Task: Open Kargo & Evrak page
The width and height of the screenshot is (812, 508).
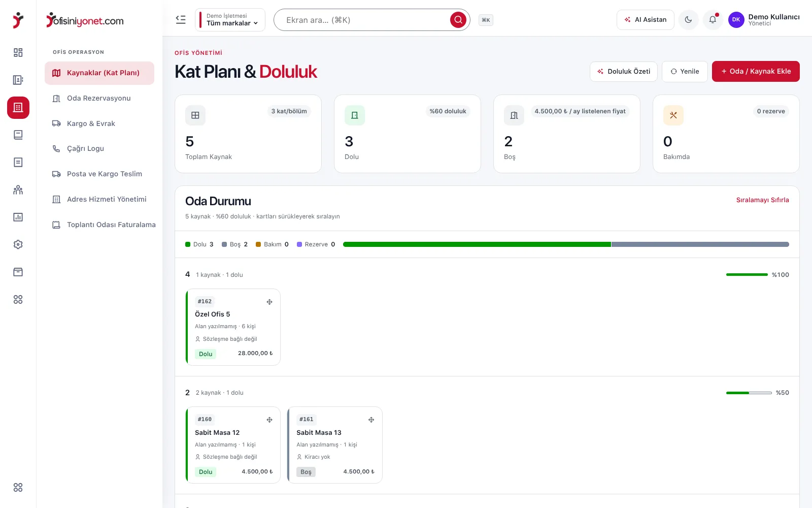Action: [99, 123]
